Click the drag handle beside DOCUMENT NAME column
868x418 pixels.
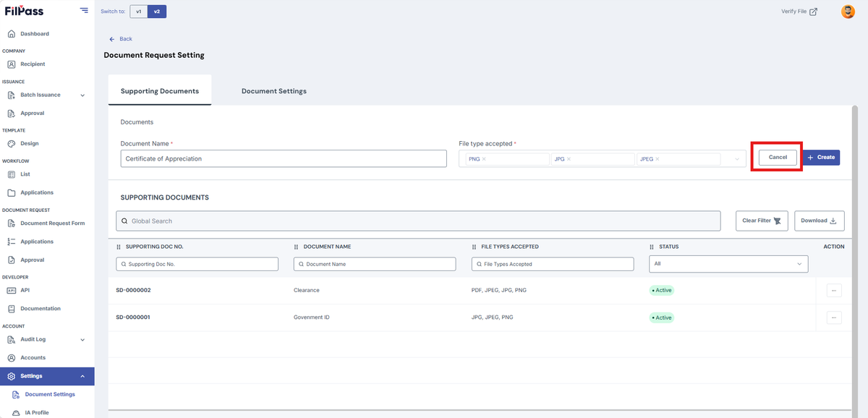click(x=297, y=247)
